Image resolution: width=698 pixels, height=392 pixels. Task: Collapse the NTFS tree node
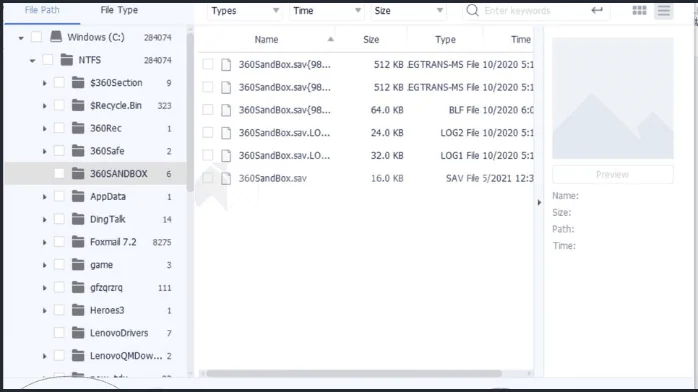coord(32,61)
